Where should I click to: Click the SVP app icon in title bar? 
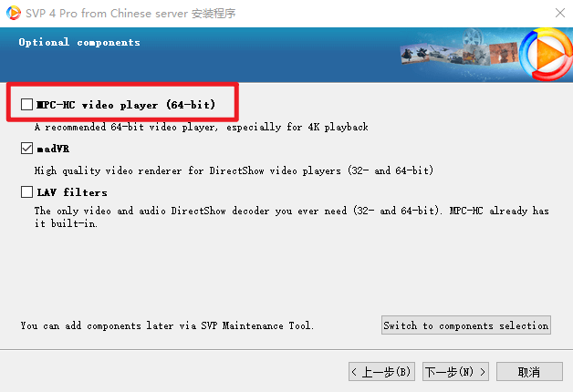point(13,13)
